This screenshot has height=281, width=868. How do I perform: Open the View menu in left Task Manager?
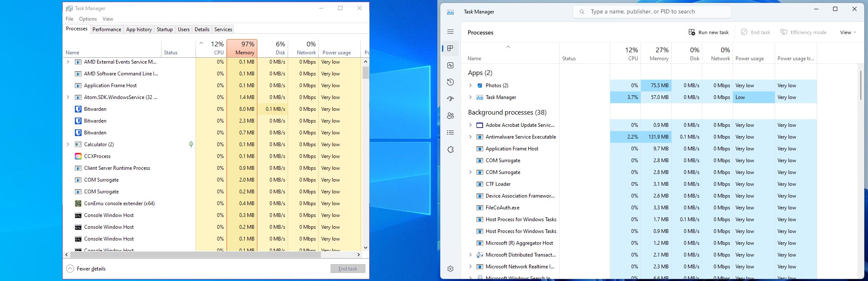pos(108,19)
